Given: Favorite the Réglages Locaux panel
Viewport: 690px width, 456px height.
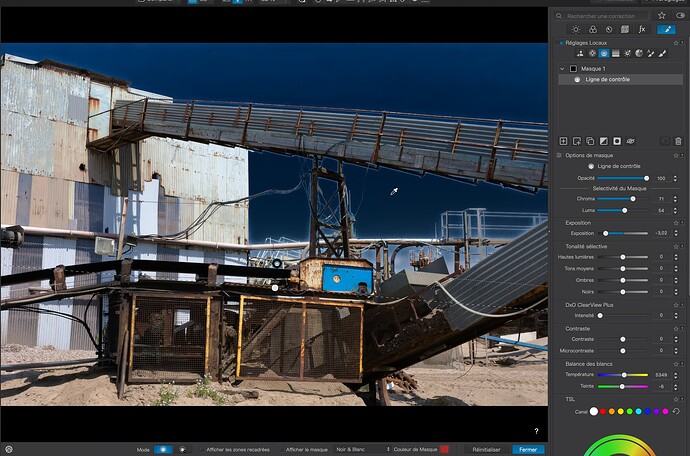Looking at the screenshot, I should click(676, 43).
